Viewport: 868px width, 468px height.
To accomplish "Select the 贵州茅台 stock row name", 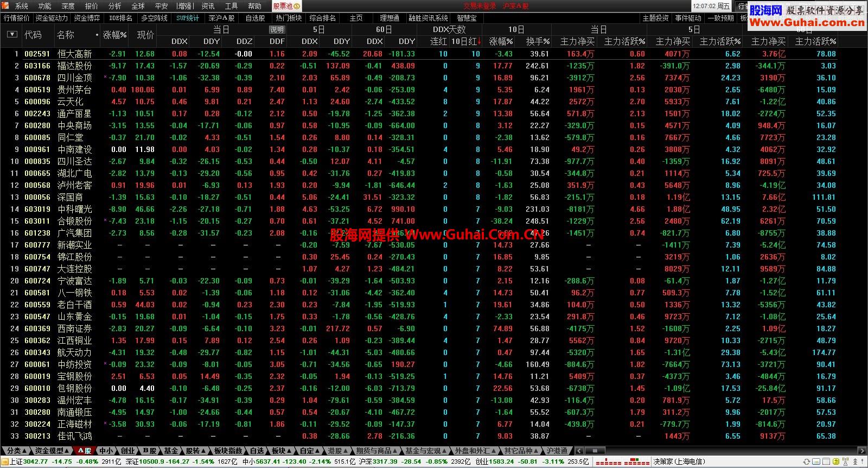I will (x=74, y=90).
